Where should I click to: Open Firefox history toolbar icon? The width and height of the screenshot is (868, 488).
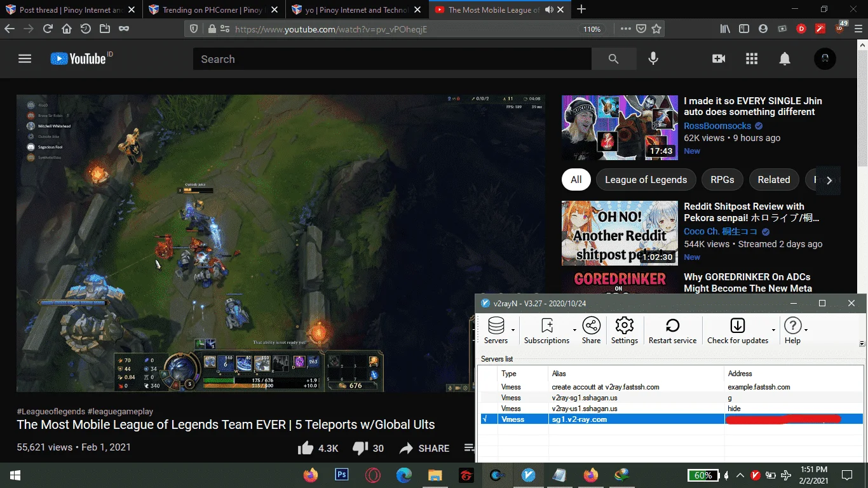(86, 29)
